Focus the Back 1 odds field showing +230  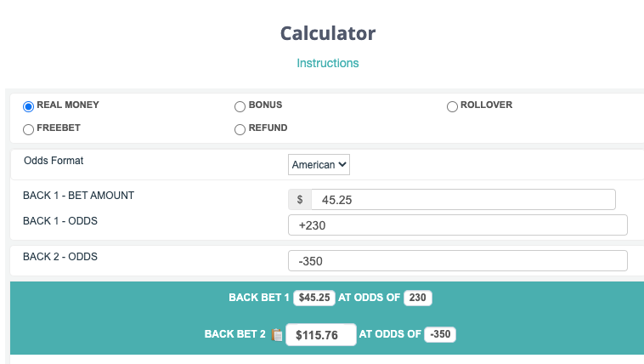pos(458,225)
